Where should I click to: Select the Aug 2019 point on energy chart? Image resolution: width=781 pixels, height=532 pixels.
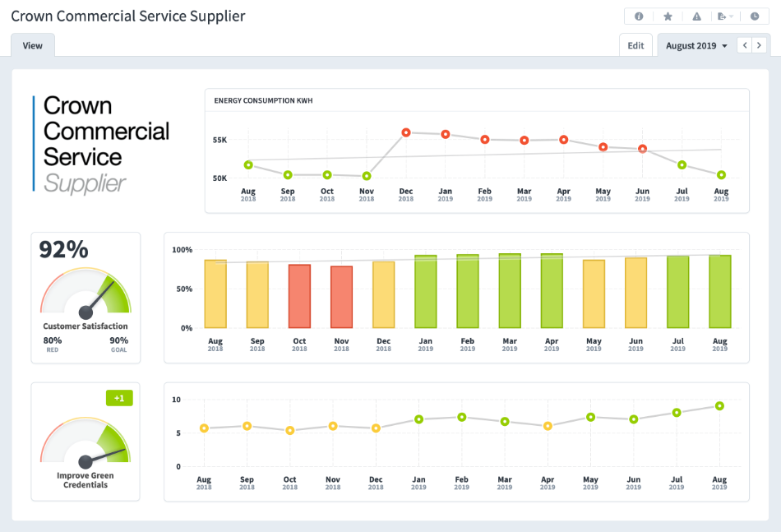click(x=721, y=175)
